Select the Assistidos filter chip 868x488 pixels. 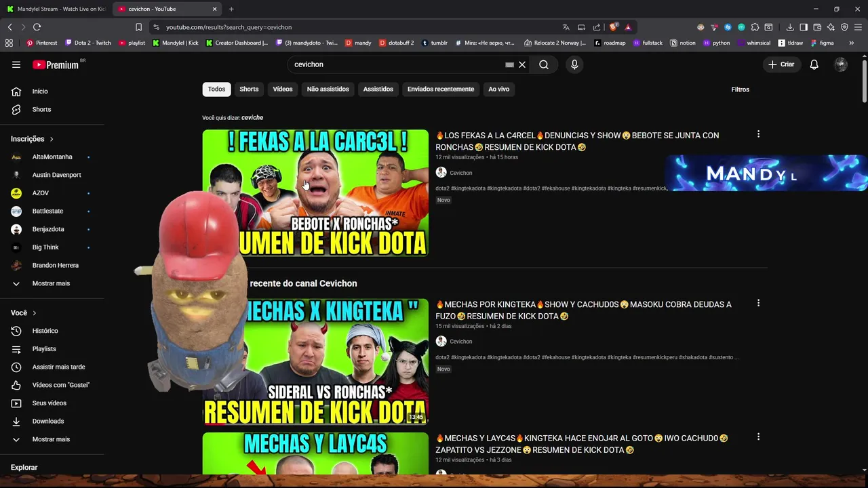coord(378,89)
